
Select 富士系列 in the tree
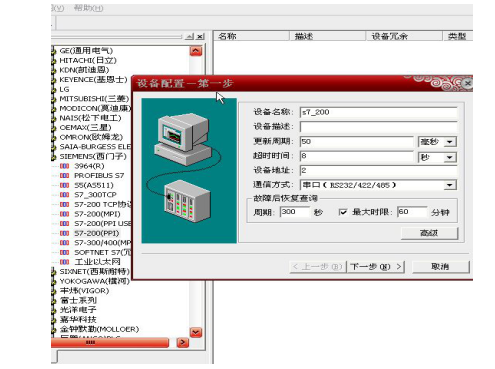[x=78, y=300]
